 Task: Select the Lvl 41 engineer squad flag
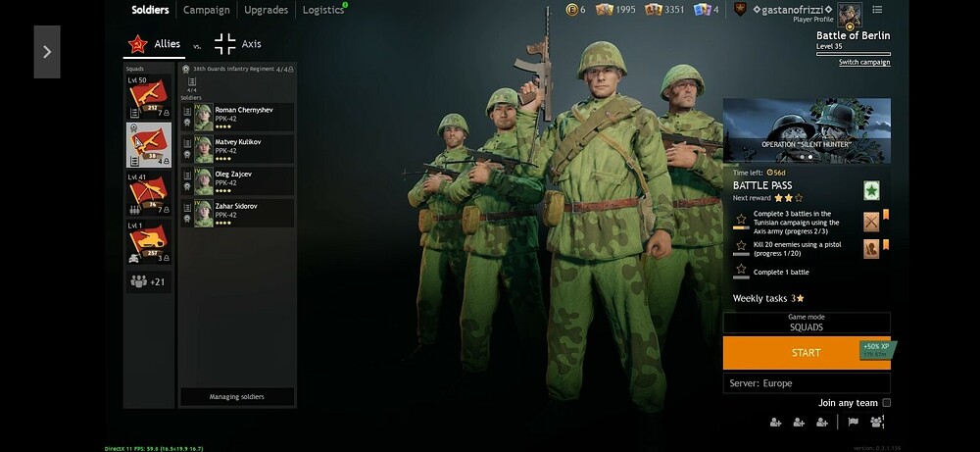[149, 193]
